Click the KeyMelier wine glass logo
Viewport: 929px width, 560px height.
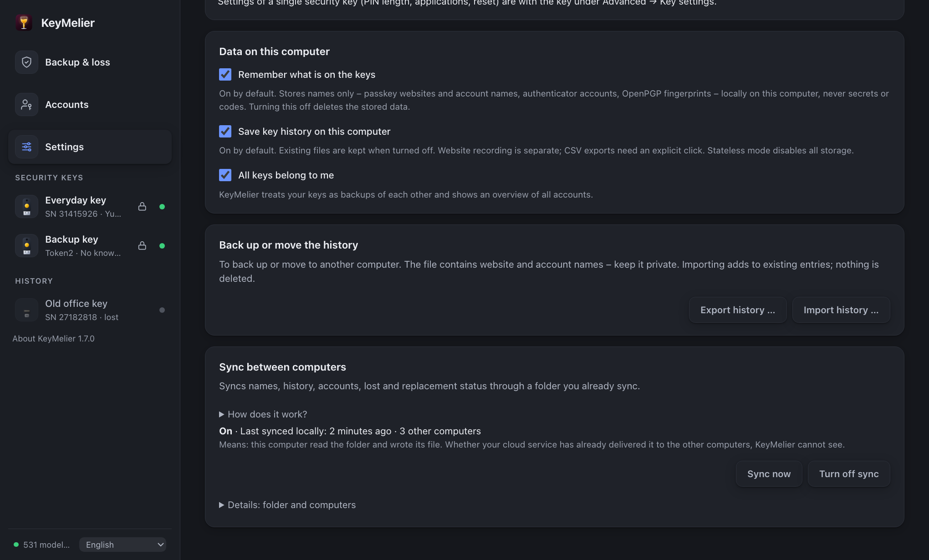(24, 23)
